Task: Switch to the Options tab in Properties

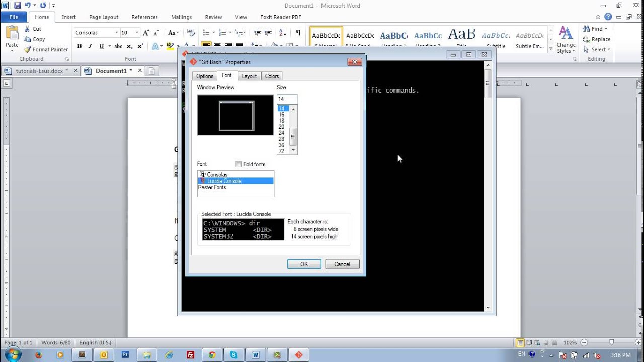Action: pos(205,76)
